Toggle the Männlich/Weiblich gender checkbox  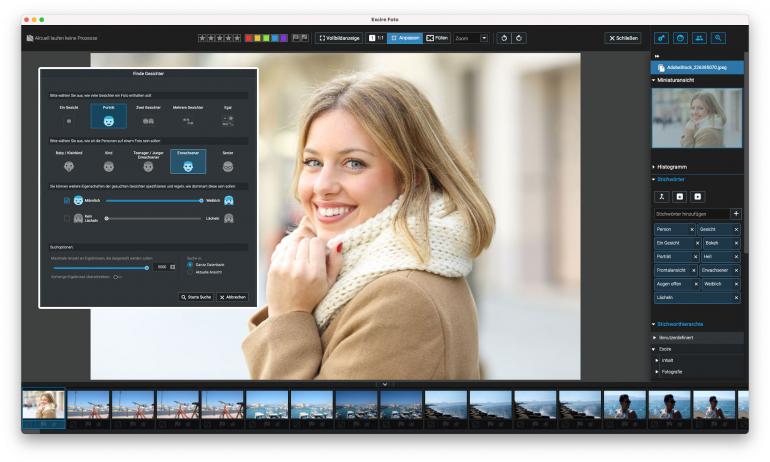coord(67,200)
